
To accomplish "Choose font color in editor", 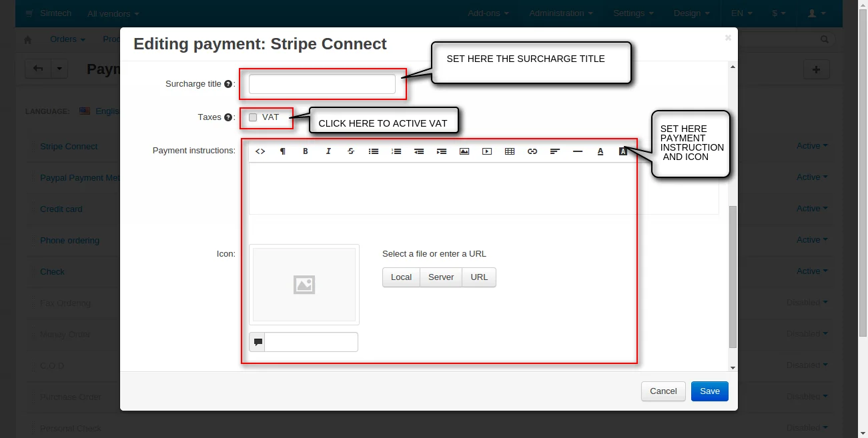I will pos(600,151).
